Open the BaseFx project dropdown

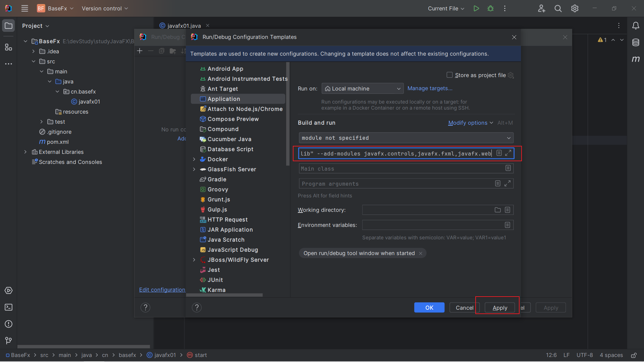pos(56,8)
